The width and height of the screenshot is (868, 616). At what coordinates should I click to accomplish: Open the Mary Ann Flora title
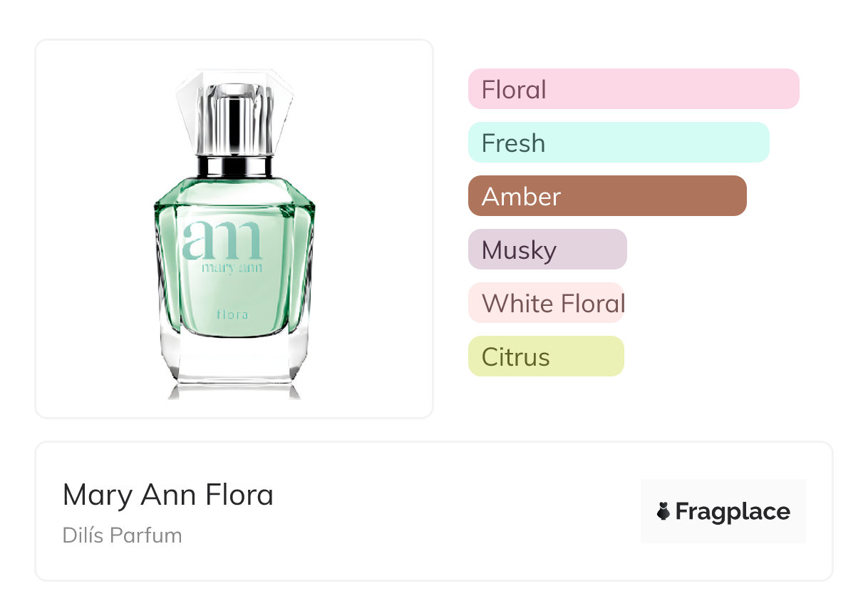tap(168, 495)
